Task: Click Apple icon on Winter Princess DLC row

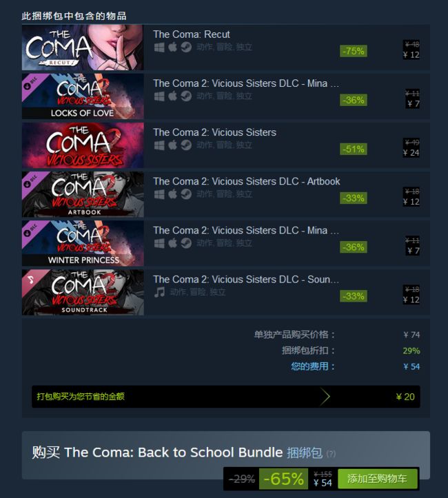Action: click(172, 243)
